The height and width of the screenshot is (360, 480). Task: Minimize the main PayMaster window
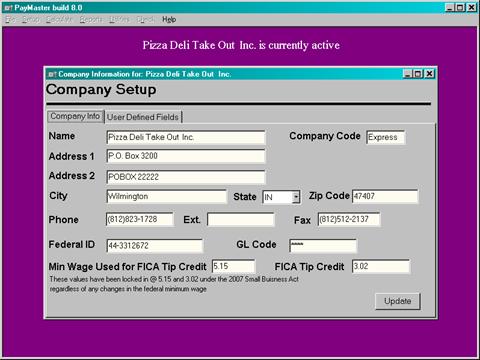pos(450,7)
